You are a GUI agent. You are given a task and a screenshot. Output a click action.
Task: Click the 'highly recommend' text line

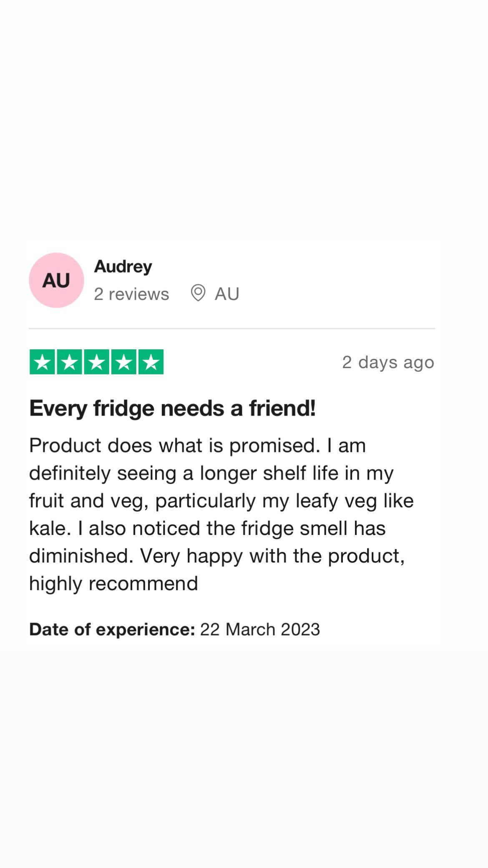point(113,583)
